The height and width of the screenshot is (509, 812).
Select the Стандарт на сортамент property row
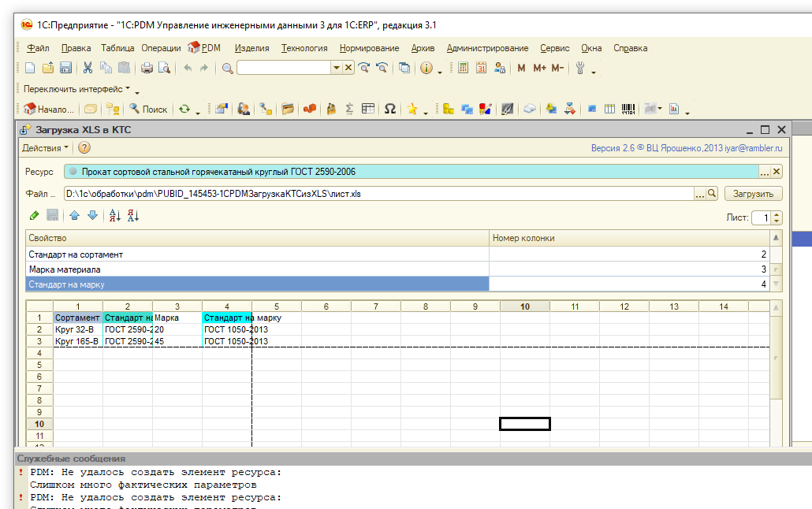[x=397, y=254]
